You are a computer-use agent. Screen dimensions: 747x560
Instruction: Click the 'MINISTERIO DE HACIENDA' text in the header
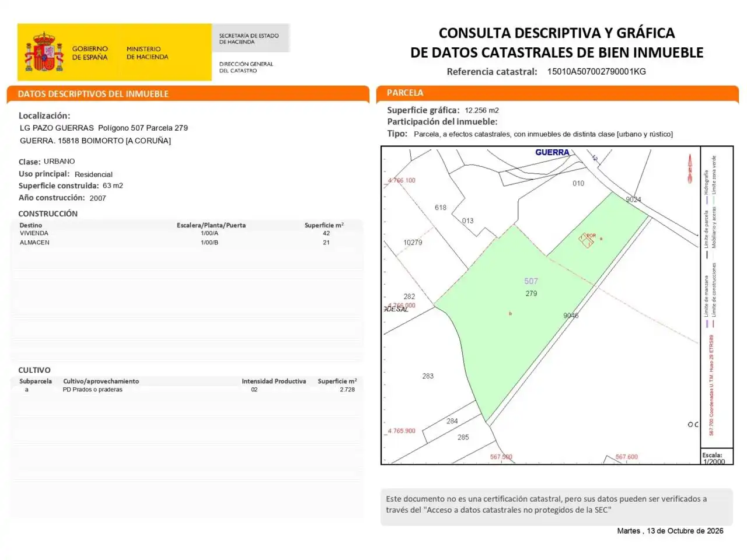[147, 53]
